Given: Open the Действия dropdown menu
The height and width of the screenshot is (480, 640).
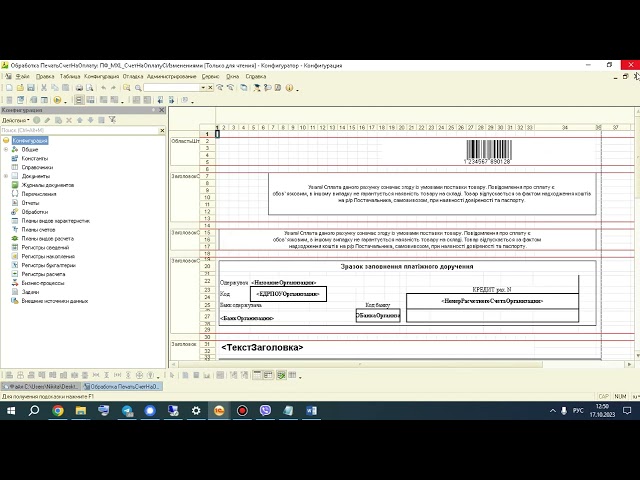Looking at the screenshot, I should [x=16, y=120].
